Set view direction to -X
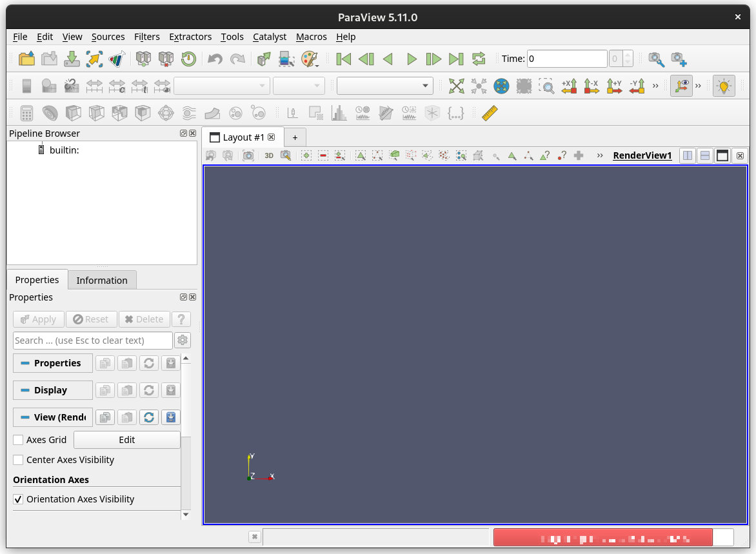Screen dimensions: 756x554 click(592, 86)
